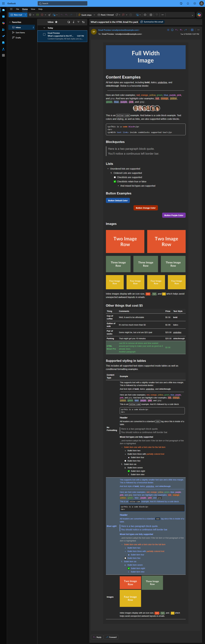Open the Copilot icon in the toolbar

click(199, 15)
